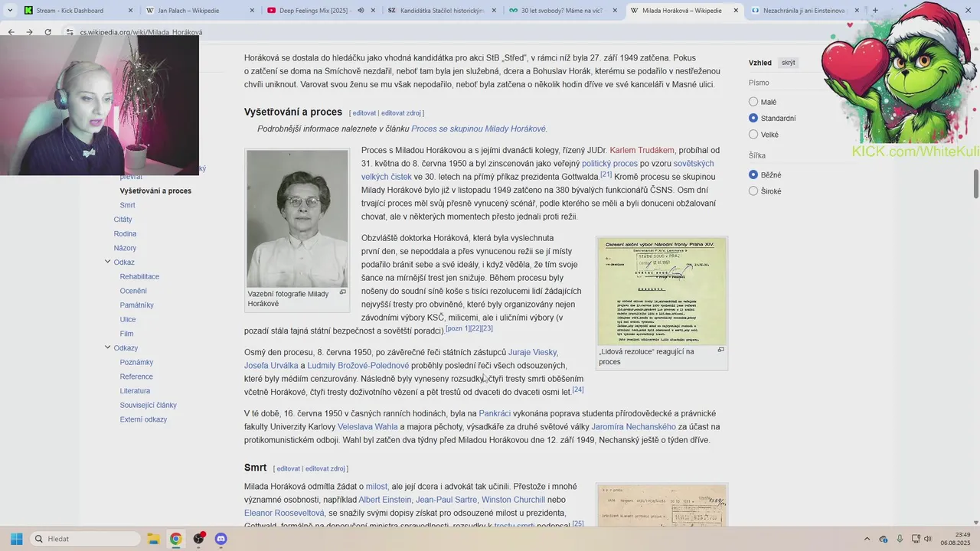Open a new tab with plus icon
Image resolution: width=980 pixels, height=551 pixels.
pos(875,11)
